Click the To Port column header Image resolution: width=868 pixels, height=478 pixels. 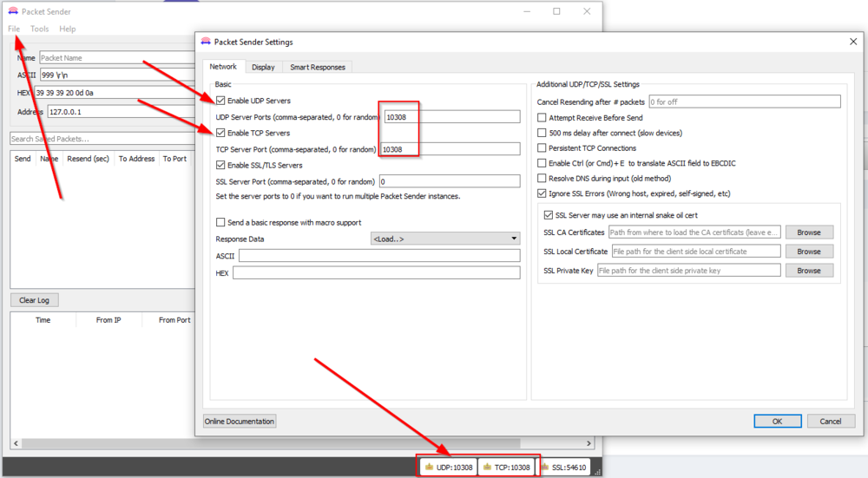[175, 158]
